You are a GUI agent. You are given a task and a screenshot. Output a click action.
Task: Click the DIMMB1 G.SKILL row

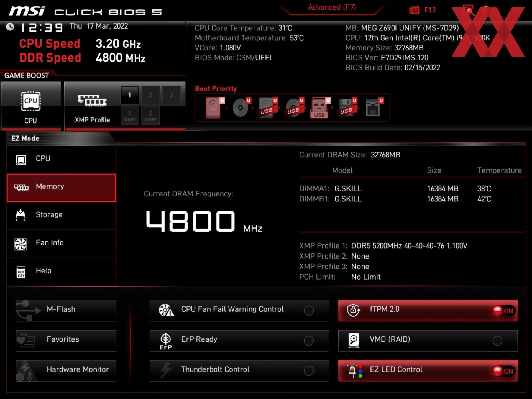point(395,199)
